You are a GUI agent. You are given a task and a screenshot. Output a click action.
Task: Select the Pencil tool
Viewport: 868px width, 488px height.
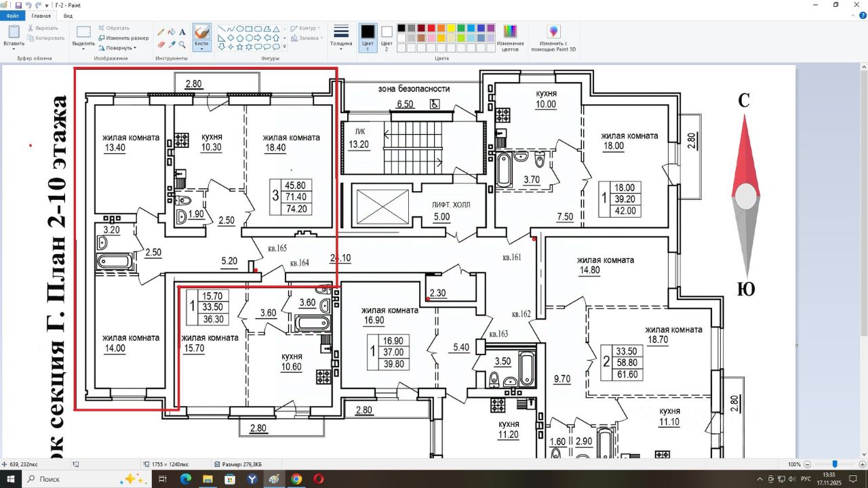click(x=161, y=32)
